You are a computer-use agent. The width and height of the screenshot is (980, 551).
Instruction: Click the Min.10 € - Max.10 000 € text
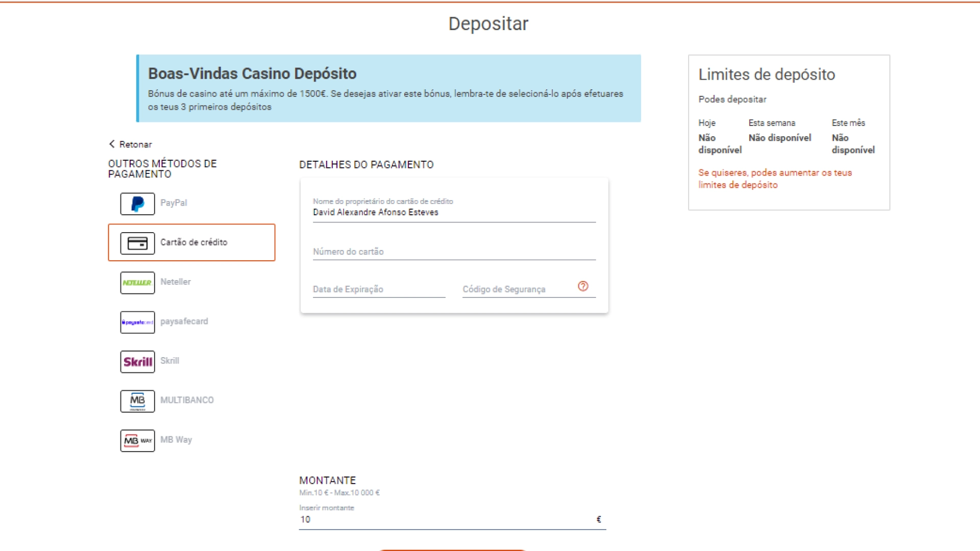(339, 493)
